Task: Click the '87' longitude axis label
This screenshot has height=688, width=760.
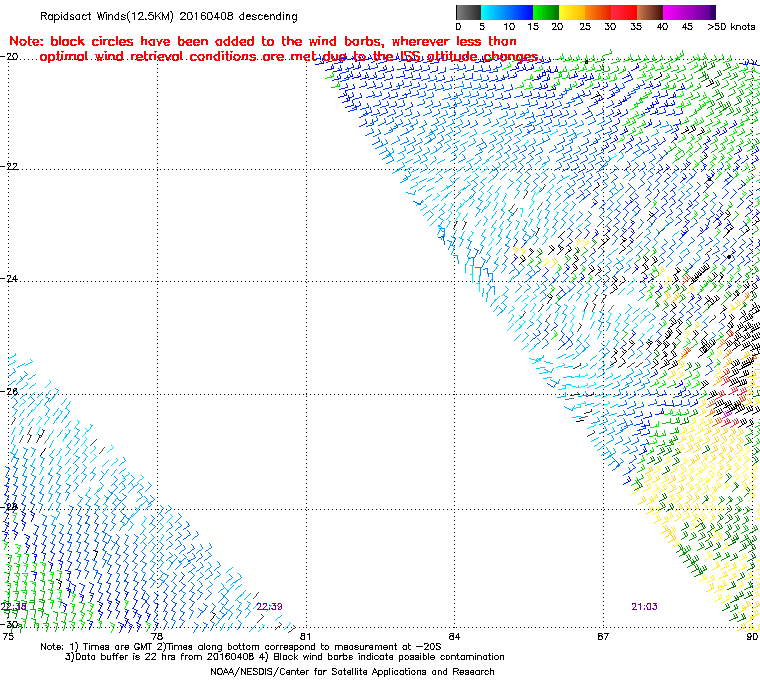Action: 603,637
